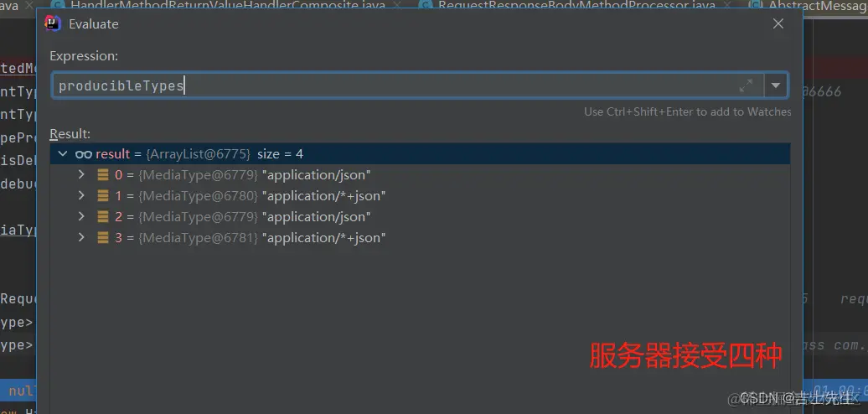Collapse the result ArrayList node

click(x=63, y=154)
